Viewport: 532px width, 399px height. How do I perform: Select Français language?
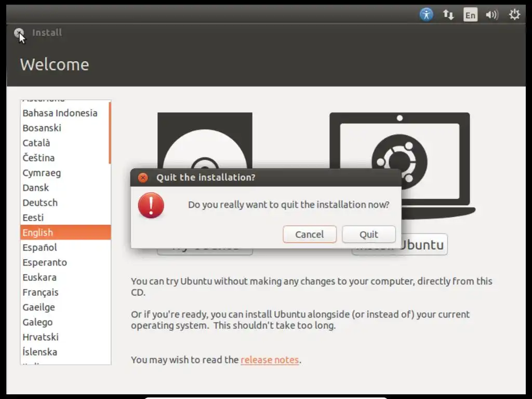(65, 292)
